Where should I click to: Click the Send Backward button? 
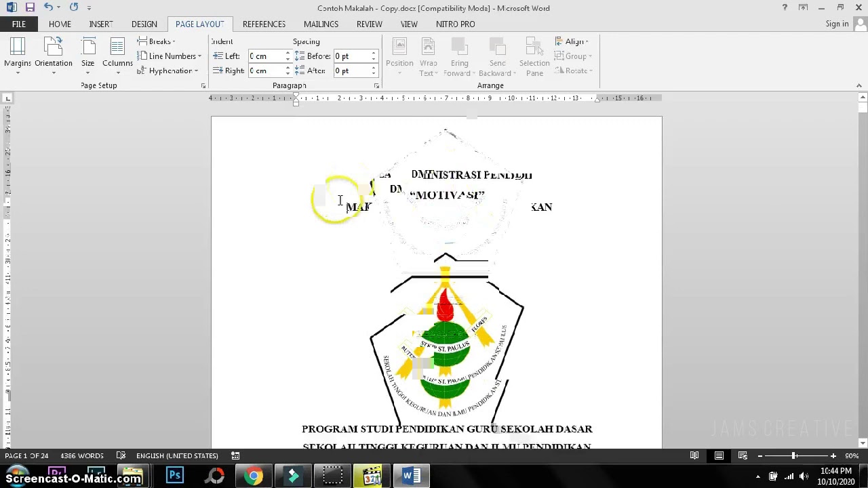pos(497,57)
